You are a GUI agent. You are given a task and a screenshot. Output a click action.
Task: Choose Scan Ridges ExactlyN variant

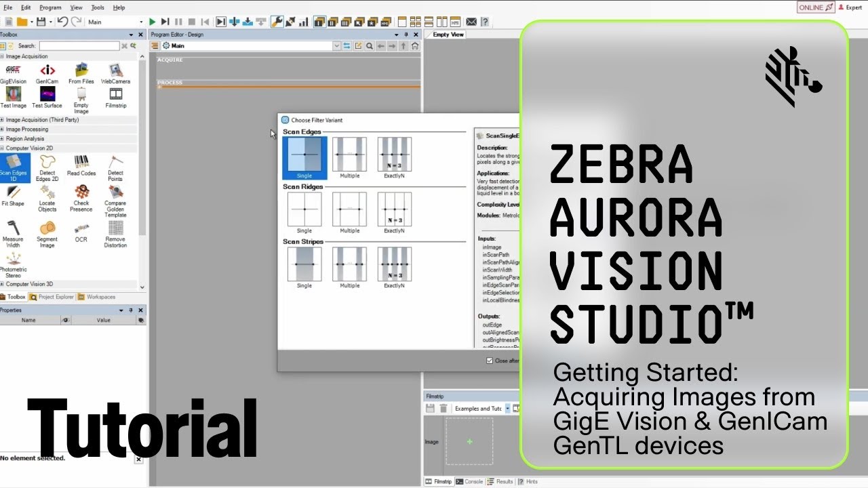[x=394, y=213]
